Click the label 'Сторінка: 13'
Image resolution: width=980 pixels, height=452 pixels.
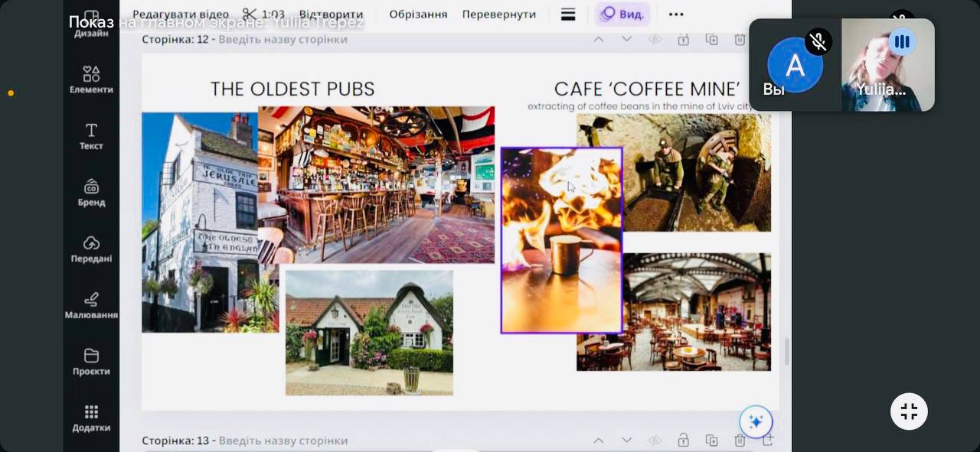(x=175, y=441)
